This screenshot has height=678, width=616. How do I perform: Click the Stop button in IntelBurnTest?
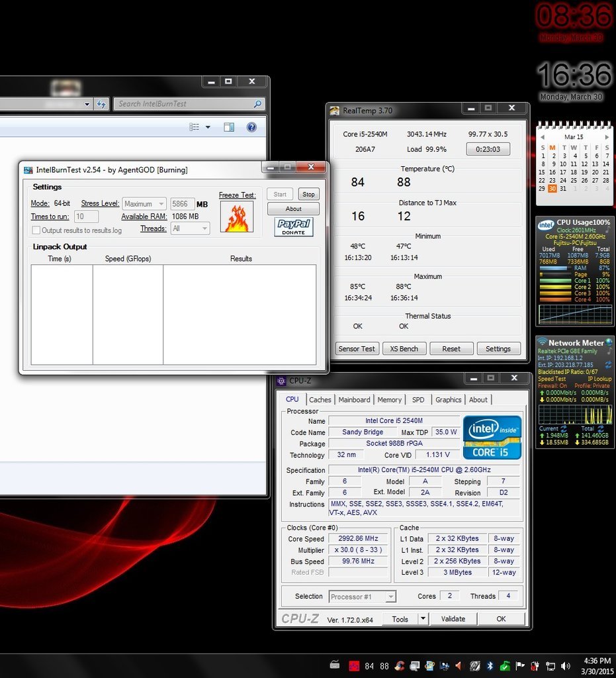click(x=308, y=194)
